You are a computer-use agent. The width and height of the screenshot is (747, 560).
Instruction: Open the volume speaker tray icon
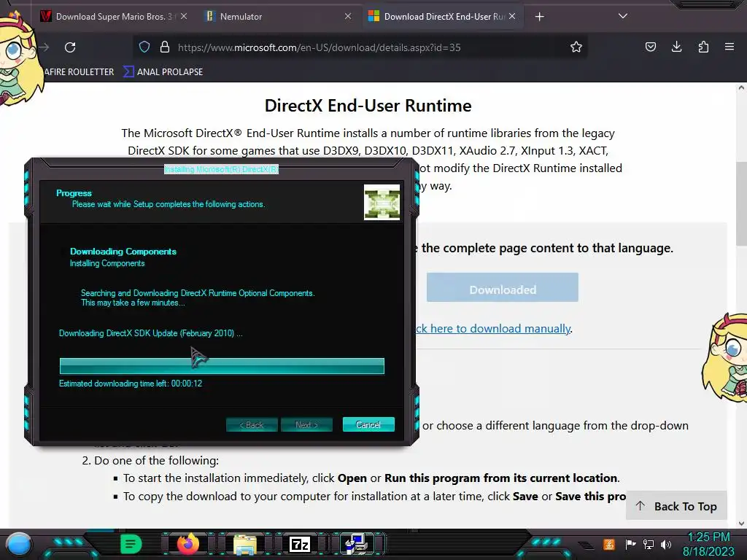pos(665,544)
